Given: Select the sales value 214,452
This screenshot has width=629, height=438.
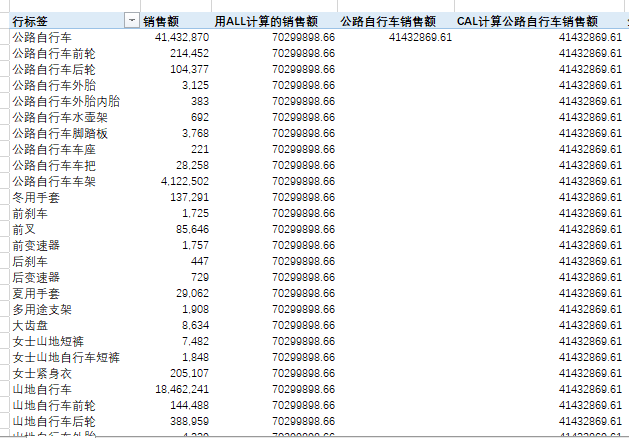Looking at the screenshot, I should point(189,53).
